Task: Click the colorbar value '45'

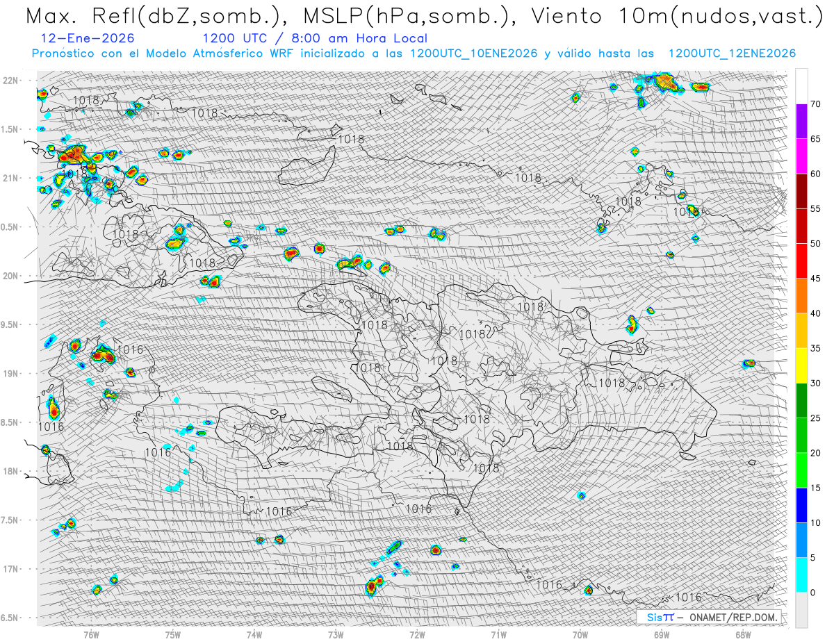Action: [x=815, y=279]
